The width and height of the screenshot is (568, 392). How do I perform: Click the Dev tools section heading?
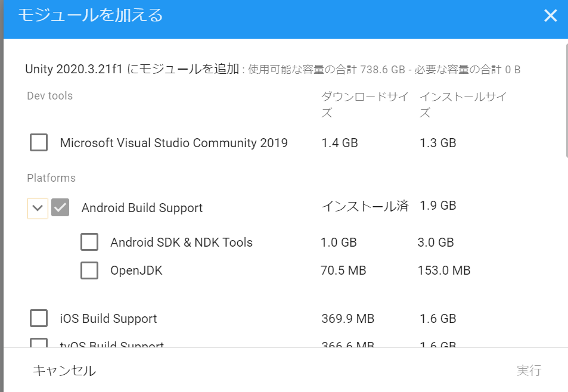pyautogui.click(x=50, y=96)
